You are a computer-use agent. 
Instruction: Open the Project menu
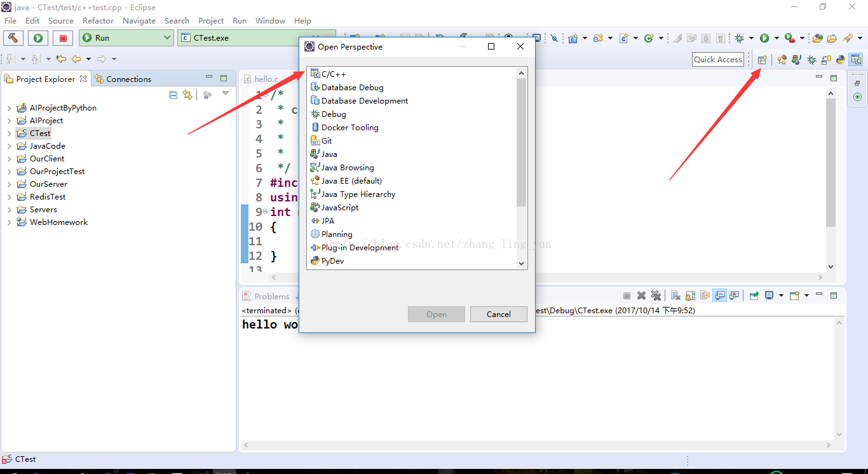point(211,21)
